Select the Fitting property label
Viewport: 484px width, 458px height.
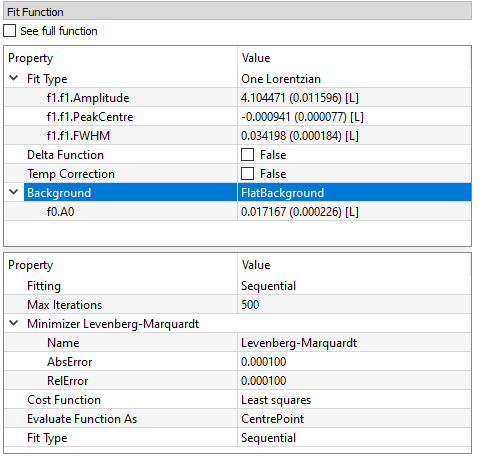44,286
